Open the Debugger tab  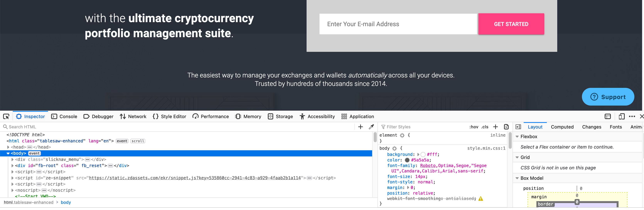pyautogui.click(x=99, y=116)
